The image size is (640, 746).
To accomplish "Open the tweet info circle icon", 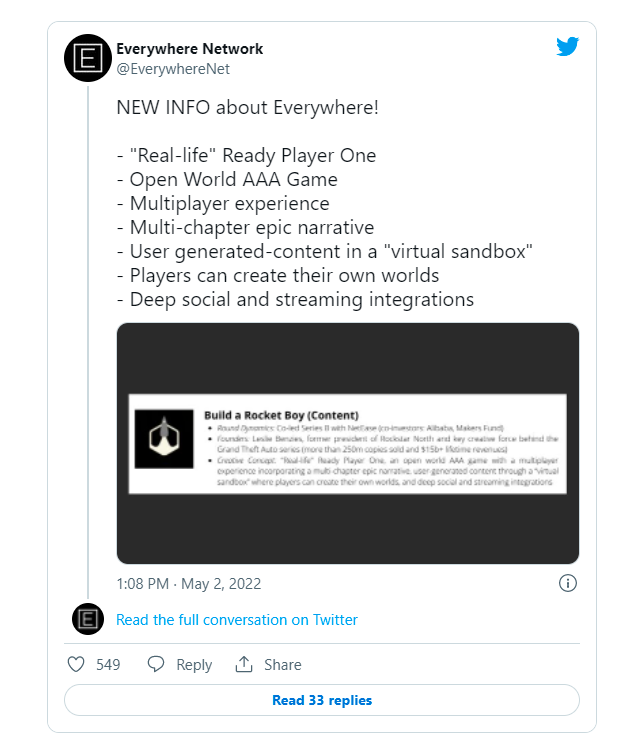I will [x=568, y=583].
